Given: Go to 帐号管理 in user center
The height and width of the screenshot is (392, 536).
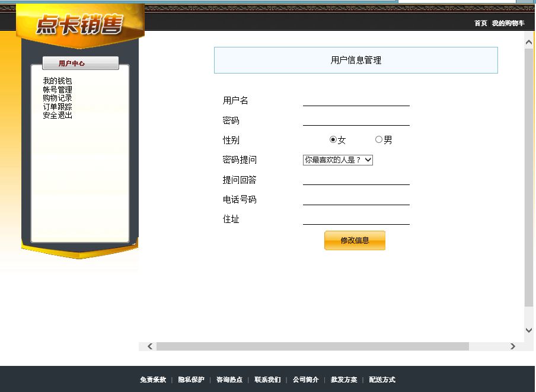Looking at the screenshot, I should (58, 90).
